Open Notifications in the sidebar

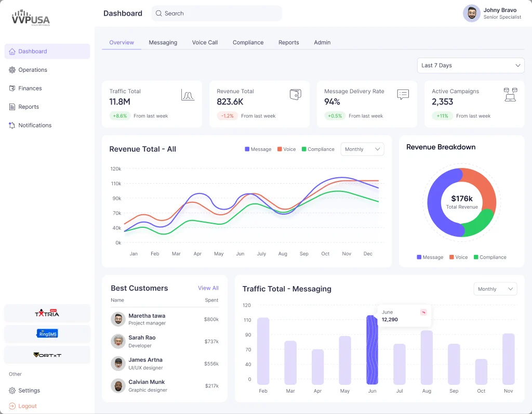click(47, 125)
